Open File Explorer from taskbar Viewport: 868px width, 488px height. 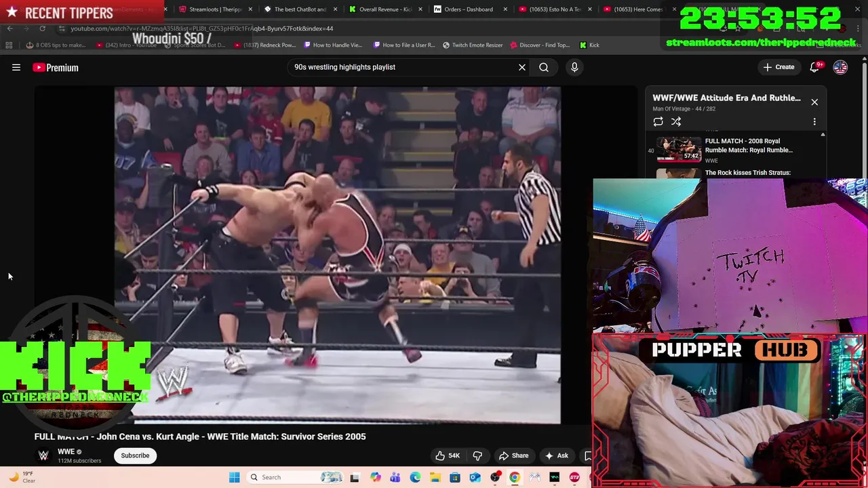tap(435, 477)
